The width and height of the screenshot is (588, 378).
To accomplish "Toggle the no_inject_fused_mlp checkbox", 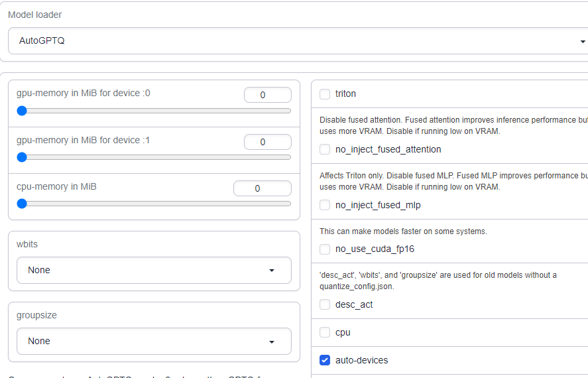I will tap(325, 206).
